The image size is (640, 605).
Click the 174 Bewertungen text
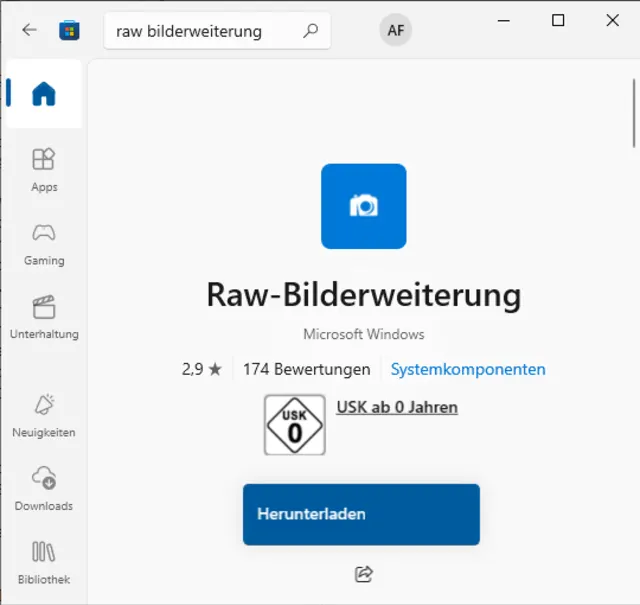click(307, 369)
